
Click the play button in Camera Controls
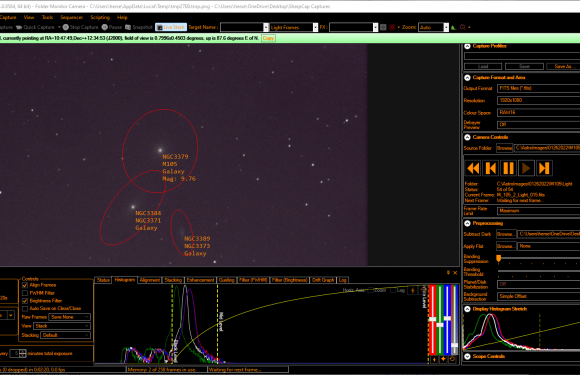coord(526,168)
